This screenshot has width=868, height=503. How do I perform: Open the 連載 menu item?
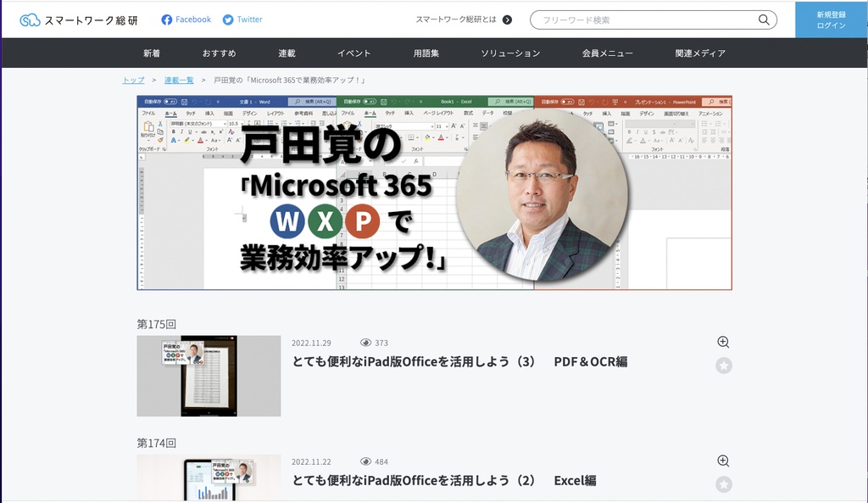(287, 53)
